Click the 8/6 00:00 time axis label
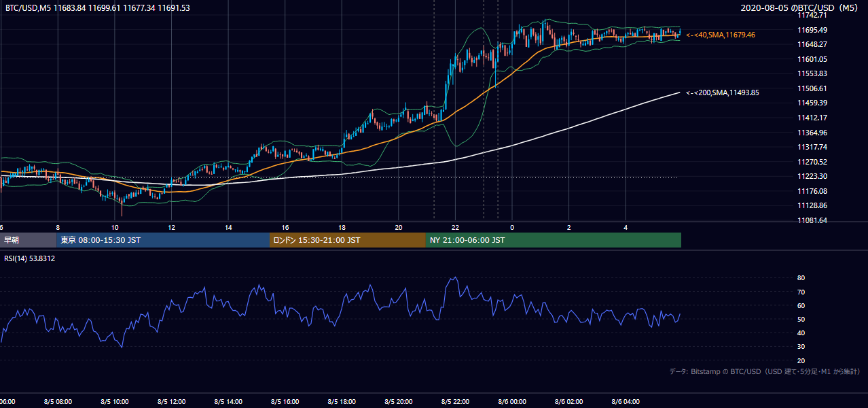This screenshot has width=868, height=408. click(x=512, y=402)
